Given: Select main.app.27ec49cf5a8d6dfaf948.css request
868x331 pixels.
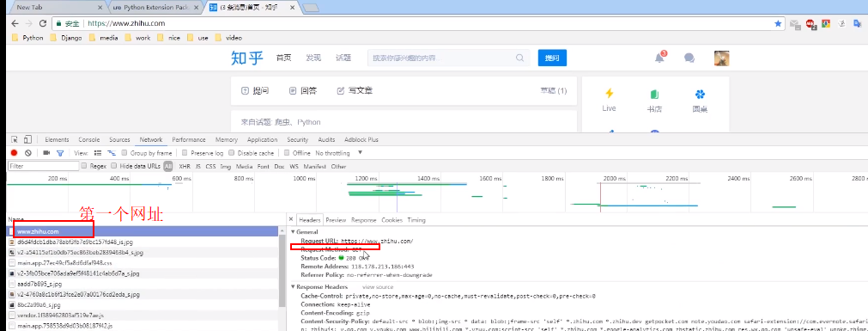Looking at the screenshot, I should coord(143,263).
